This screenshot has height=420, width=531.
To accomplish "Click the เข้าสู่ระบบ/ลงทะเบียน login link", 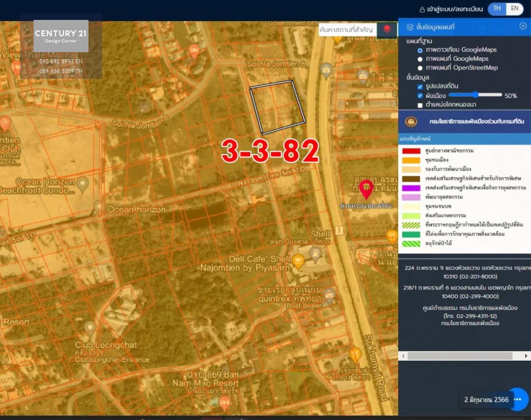I will pyautogui.click(x=451, y=9).
